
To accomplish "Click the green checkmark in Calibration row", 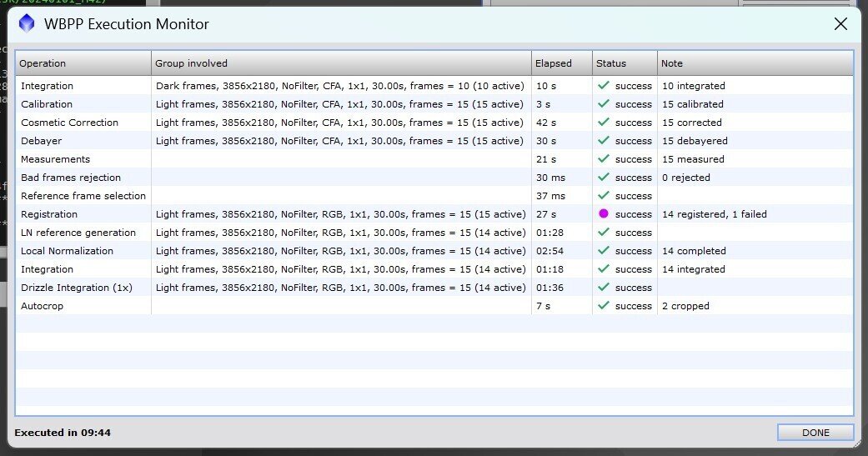I will (604, 103).
